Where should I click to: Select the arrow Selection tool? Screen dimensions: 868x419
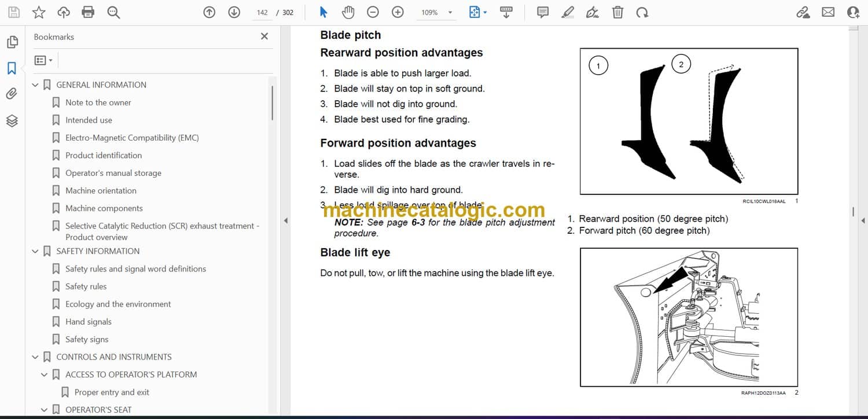(x=323, y=12)
